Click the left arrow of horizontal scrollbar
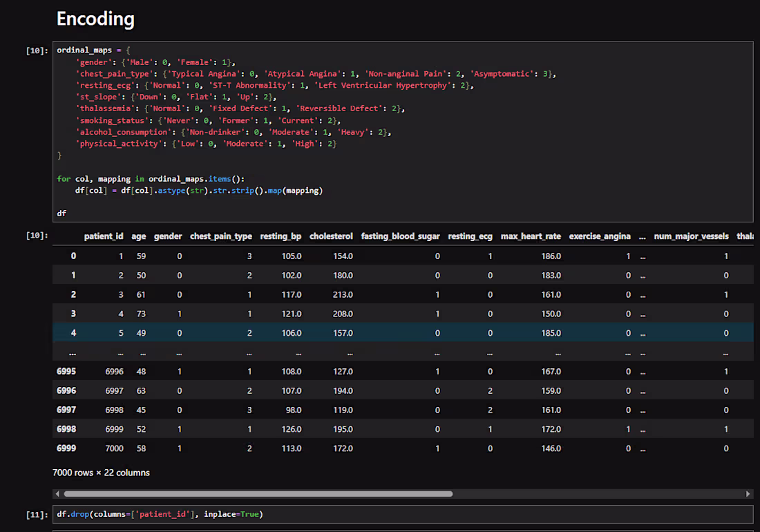 click(x=57, y=494)
